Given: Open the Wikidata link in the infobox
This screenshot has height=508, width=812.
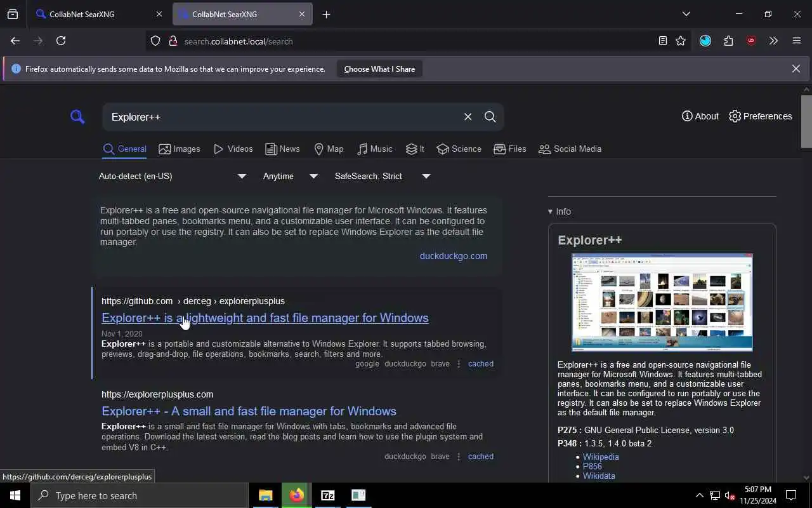Looking at the screenshot, I should point(599,476).
